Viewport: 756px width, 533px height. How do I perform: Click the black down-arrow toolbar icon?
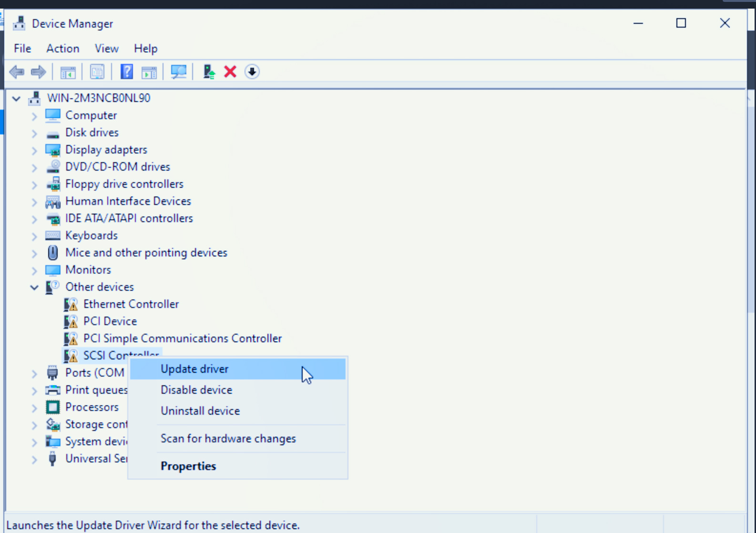(252, 72)
